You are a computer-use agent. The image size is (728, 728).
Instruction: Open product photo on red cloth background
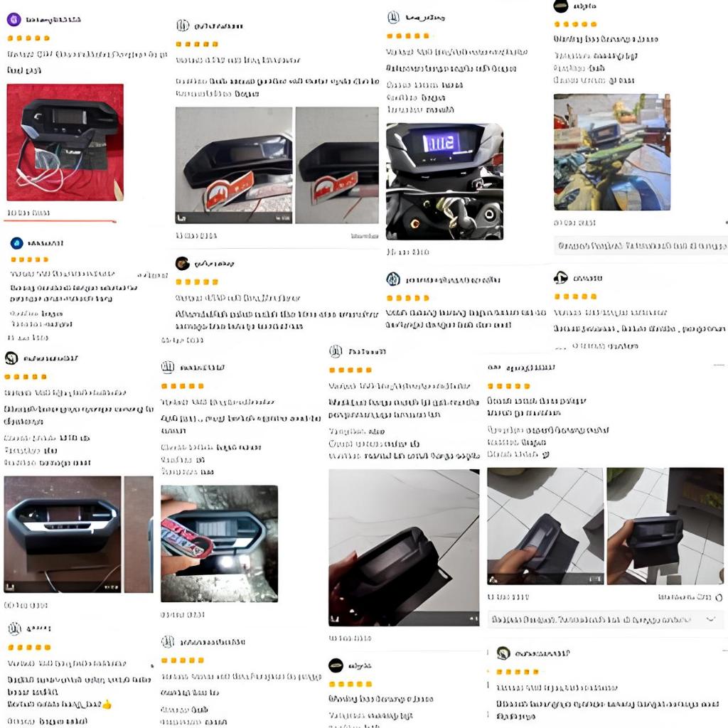point(65,142)
